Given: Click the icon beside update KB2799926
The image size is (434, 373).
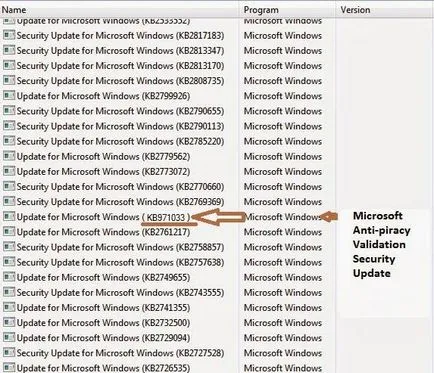Looking at the screenshot, I should click(x=9, y=95).
